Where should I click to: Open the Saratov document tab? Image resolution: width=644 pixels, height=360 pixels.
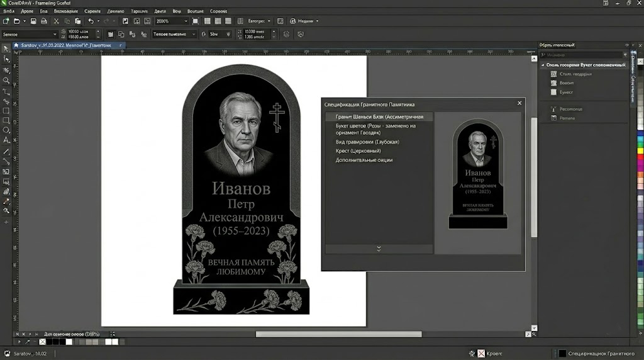63,46
